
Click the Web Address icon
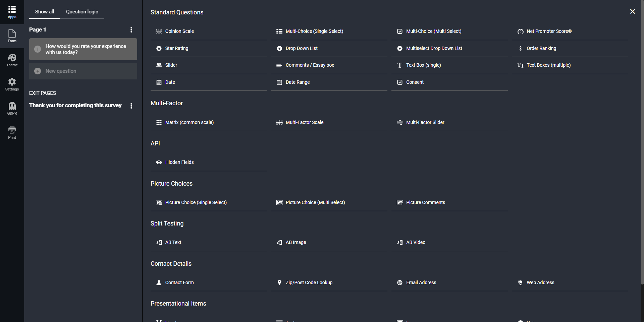click(x=521, y=282)
